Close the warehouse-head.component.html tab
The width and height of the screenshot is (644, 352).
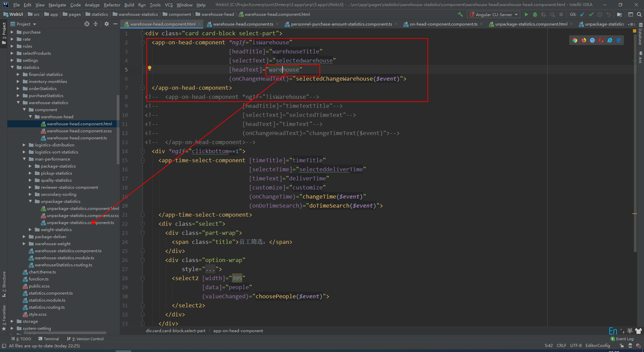point(199,24)
